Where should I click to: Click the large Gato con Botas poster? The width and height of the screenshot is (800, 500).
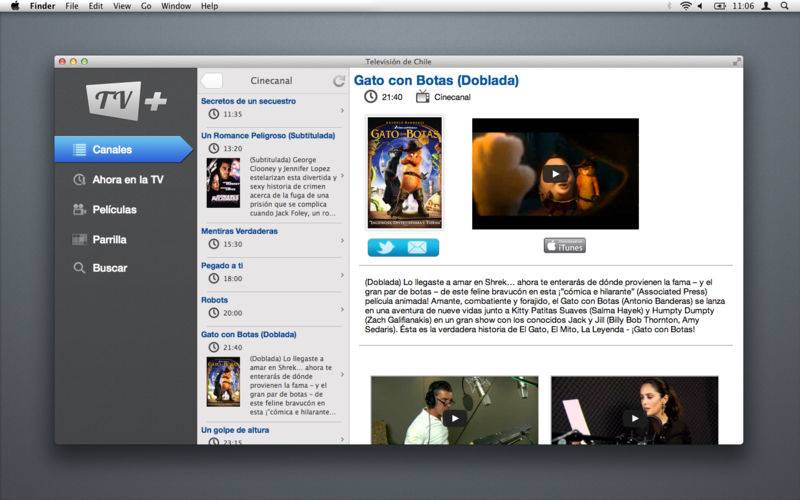pyautogui.click(x=405, y=172)
